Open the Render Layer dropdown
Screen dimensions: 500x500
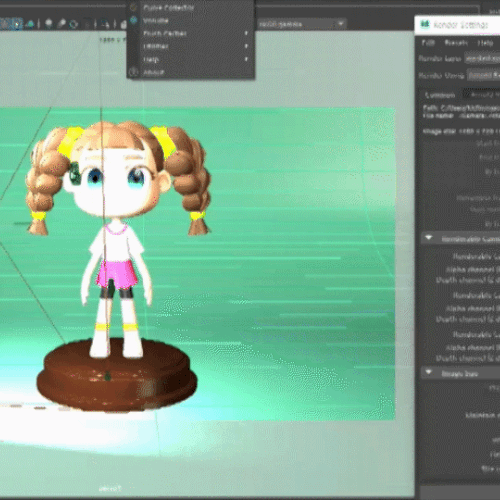(482, 59)
